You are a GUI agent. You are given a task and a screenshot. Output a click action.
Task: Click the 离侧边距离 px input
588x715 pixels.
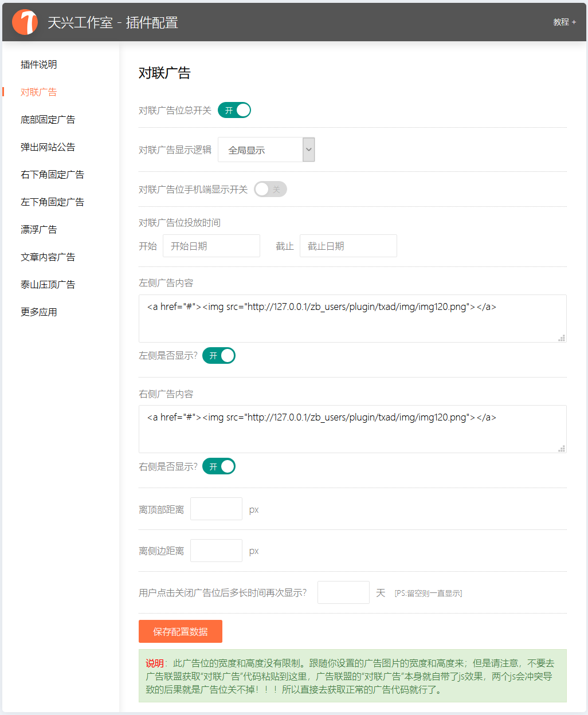coord(217,551)
